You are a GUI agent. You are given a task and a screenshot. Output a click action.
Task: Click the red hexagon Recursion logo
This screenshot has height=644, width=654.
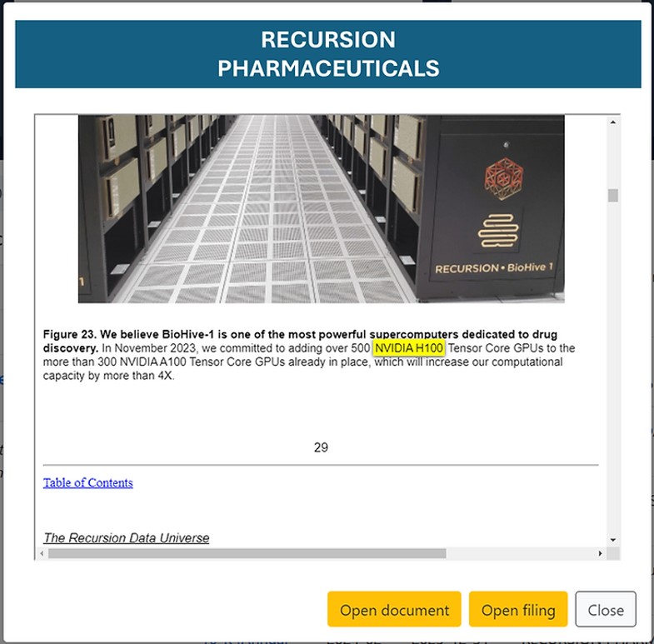tap(503, 178)
